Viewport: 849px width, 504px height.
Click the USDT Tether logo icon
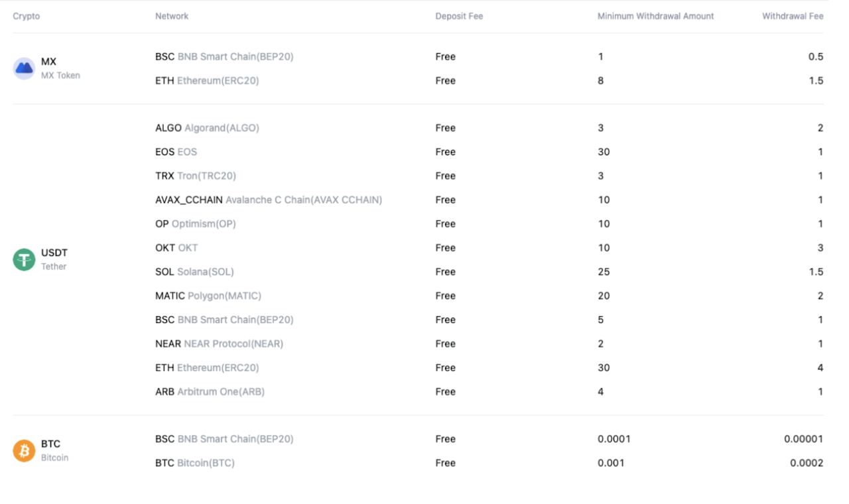coord(24,259)
